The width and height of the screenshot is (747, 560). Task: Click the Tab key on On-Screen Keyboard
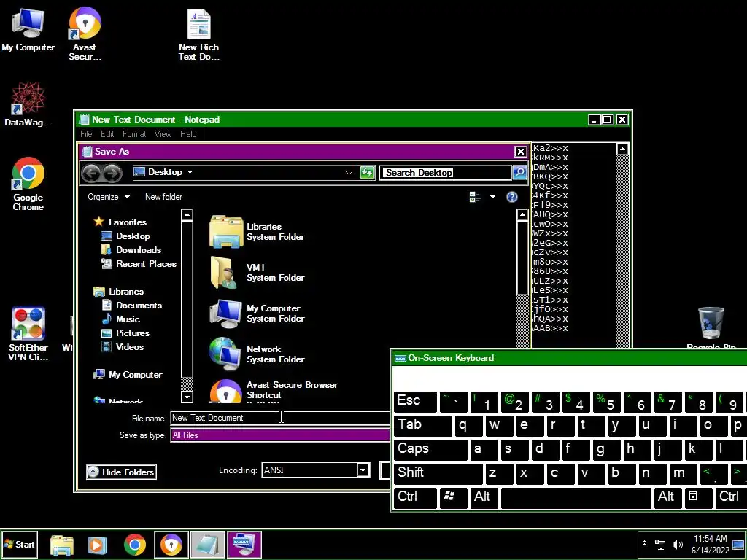[x=422, y=426]
